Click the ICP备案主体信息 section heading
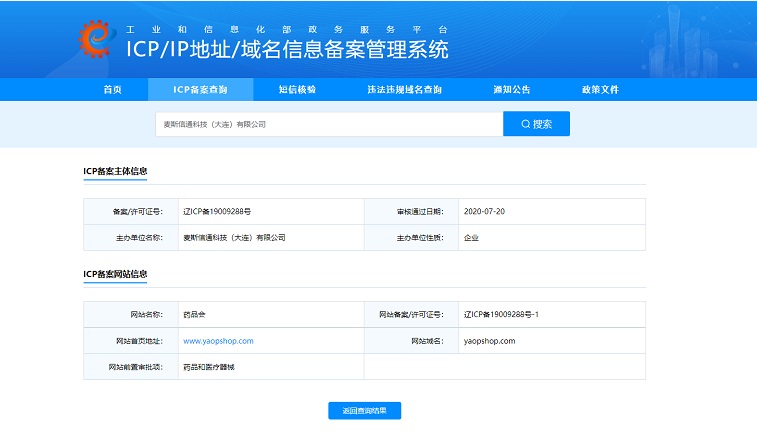757x446 pixels. (x=115, y=171)
